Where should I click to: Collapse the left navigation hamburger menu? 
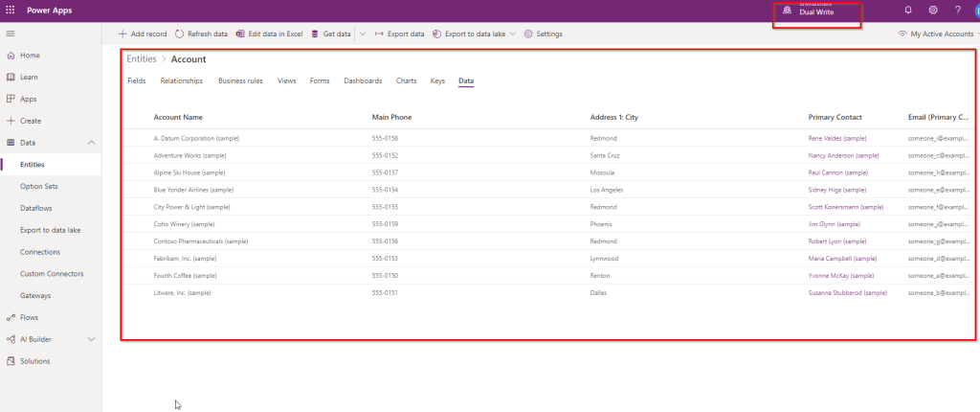click(x=11, y=34)
